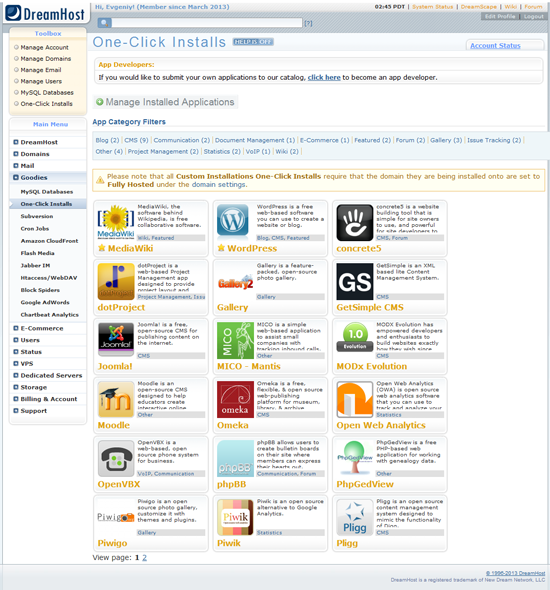Click the PhpGedView tree icon
This screenshot has height=590, width=550.
pyautogui.click(x=354, y=458)
